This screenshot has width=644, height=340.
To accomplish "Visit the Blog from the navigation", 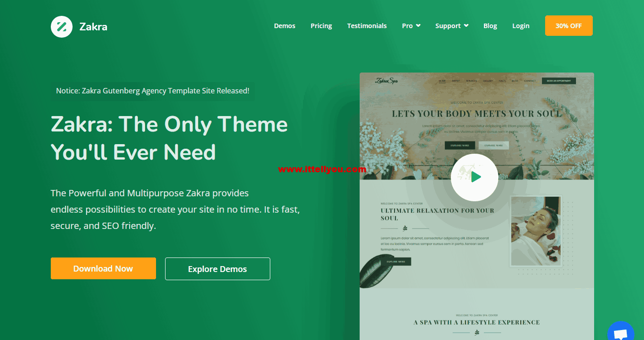I will (490, 26).
